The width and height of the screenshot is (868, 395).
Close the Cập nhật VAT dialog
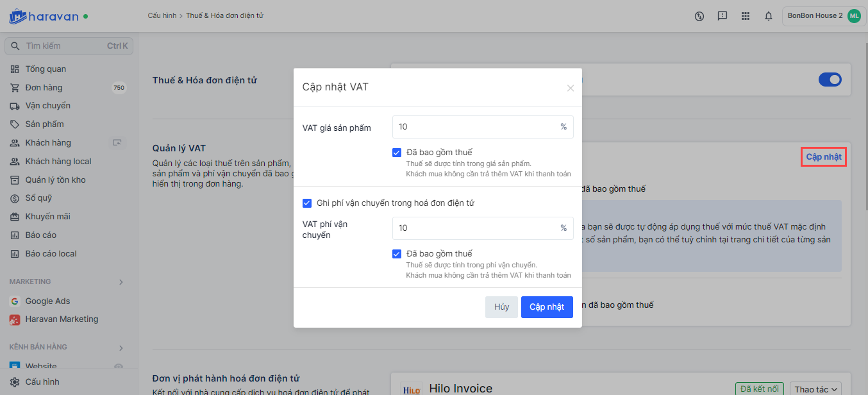[x=571, y=88]
